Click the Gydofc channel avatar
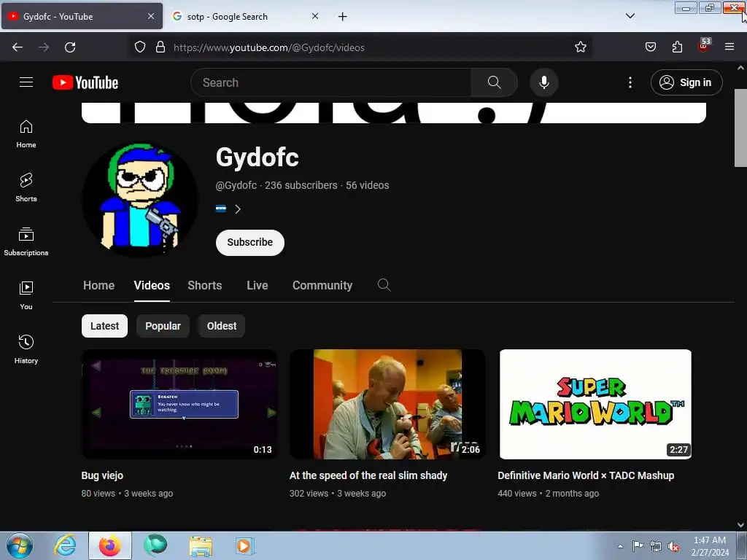This screenshot has width=747, height=560. [140, 200]
